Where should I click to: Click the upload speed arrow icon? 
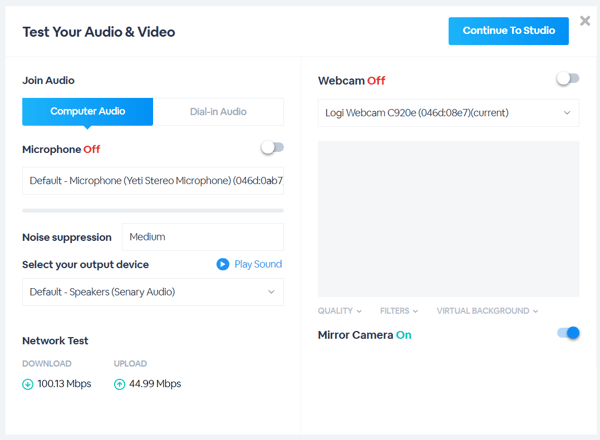120,384
